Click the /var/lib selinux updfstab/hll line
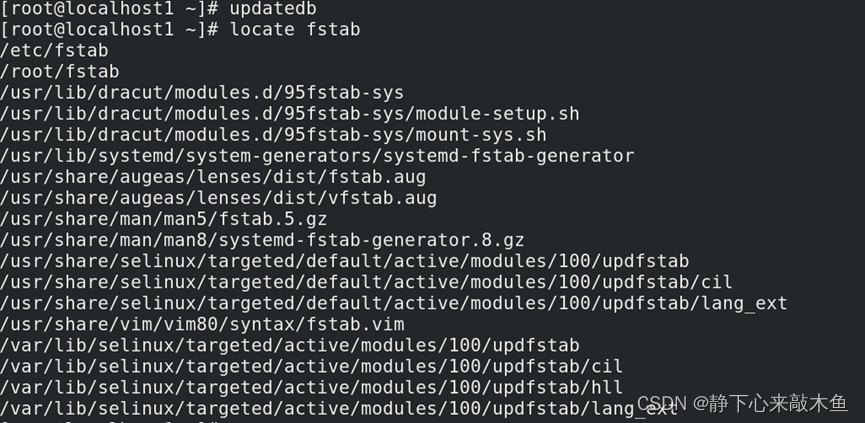 pos(312,387)
